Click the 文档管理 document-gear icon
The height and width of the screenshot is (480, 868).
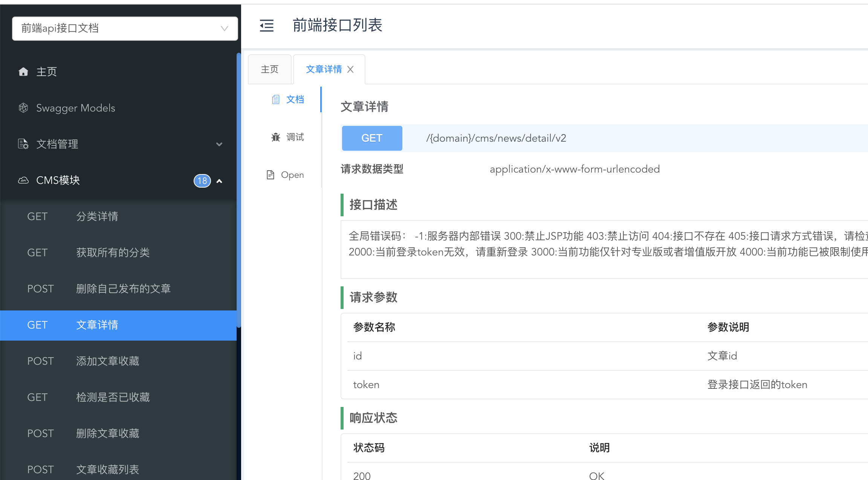coord(23,144)
